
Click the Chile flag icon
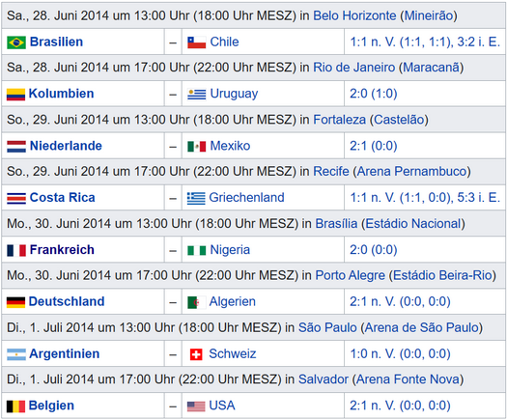point(196,42)
